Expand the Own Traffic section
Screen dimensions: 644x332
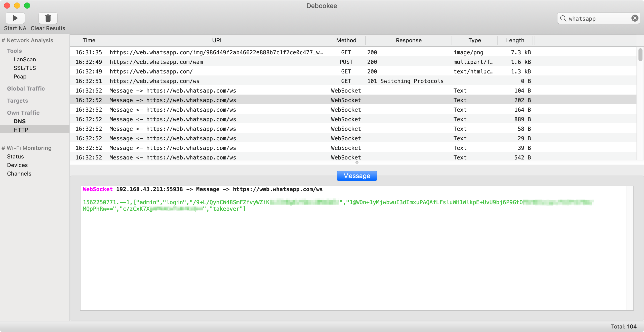click(23, 112)
